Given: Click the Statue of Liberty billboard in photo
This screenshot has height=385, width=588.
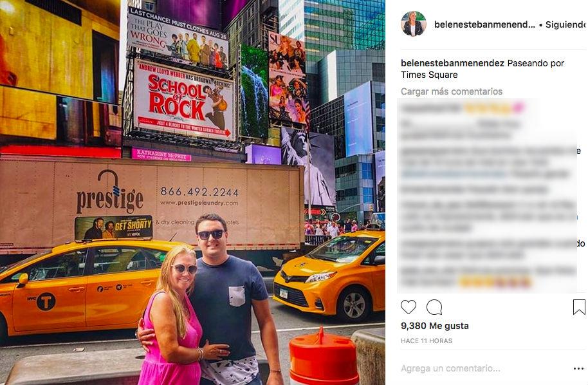Looking at the screenshot, I should [x=308, y=167].
